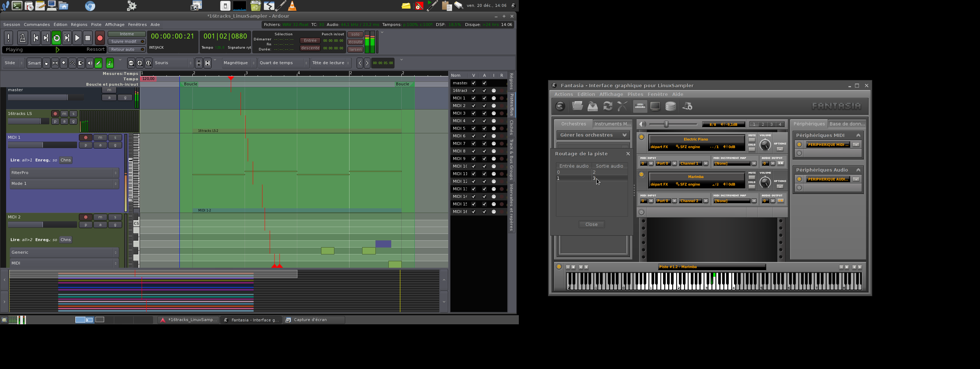Viewport: 980px width, 369px height.
Task: Click the refresh icon in Fantasia toolbar
Action: 607,107
